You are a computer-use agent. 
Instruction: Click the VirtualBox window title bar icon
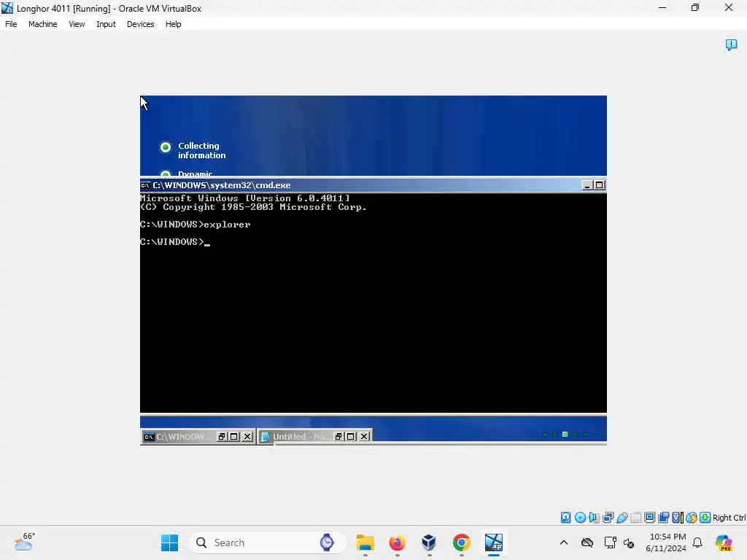pyautogui.click(x=7, y=8)
